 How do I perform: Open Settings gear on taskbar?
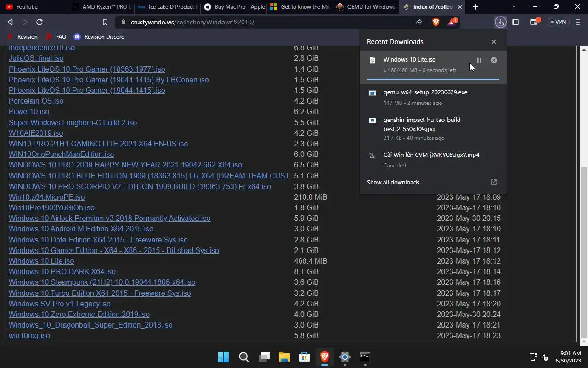coord(345,357)
